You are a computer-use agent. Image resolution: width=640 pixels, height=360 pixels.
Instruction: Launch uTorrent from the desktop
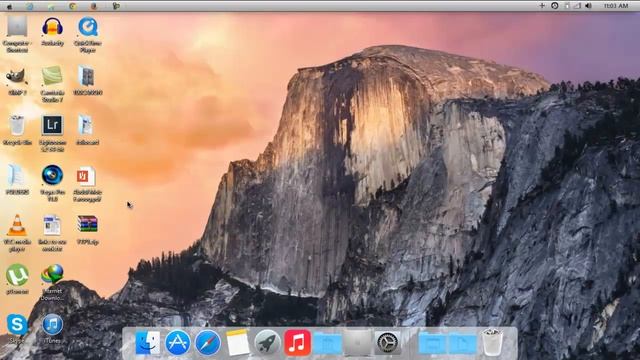17,275
